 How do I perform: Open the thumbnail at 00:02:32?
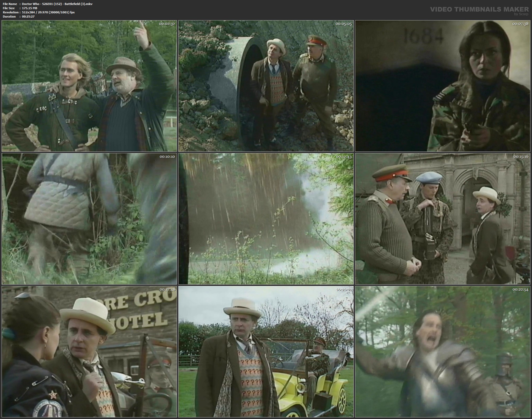(89, 86)
